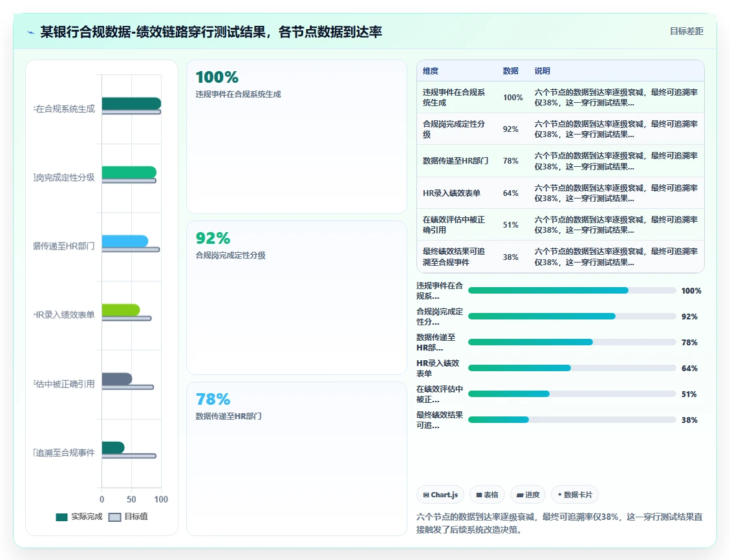Click the 38% table cell
The height and width of the screenshot is (560, 730).
pos(511,257)
